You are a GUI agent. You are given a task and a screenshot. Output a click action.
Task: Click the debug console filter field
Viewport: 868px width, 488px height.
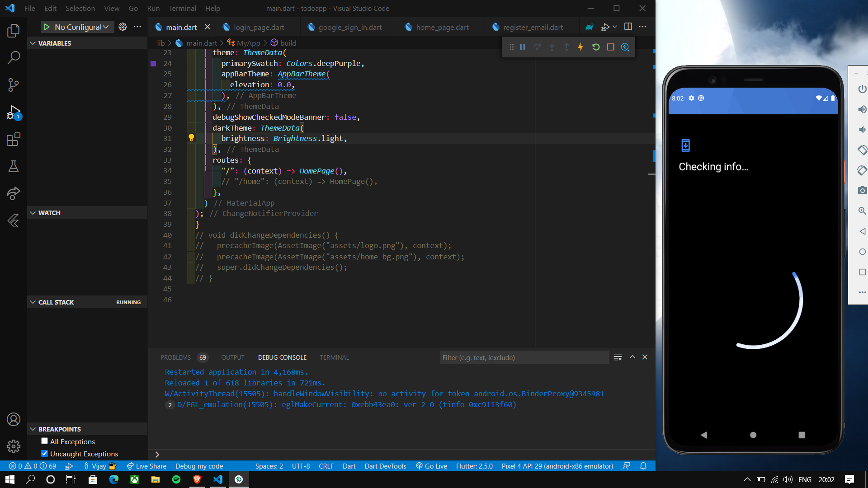[x=524, y=357]
